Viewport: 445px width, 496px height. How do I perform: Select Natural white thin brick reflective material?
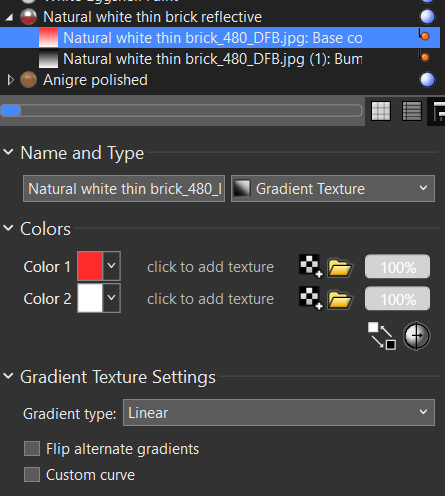click(152, 17)
